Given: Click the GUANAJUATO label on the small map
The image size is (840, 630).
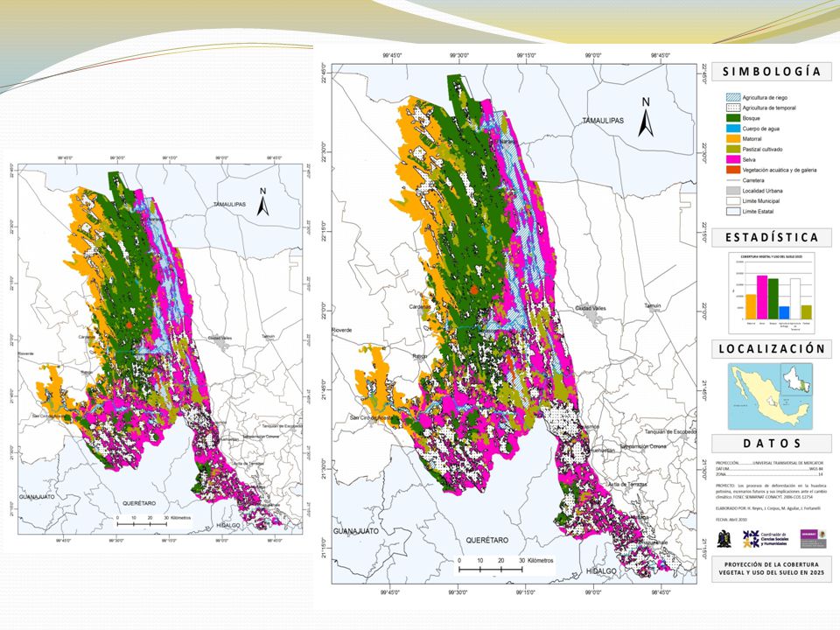Looking at the screenshot, I should (37, 497).
